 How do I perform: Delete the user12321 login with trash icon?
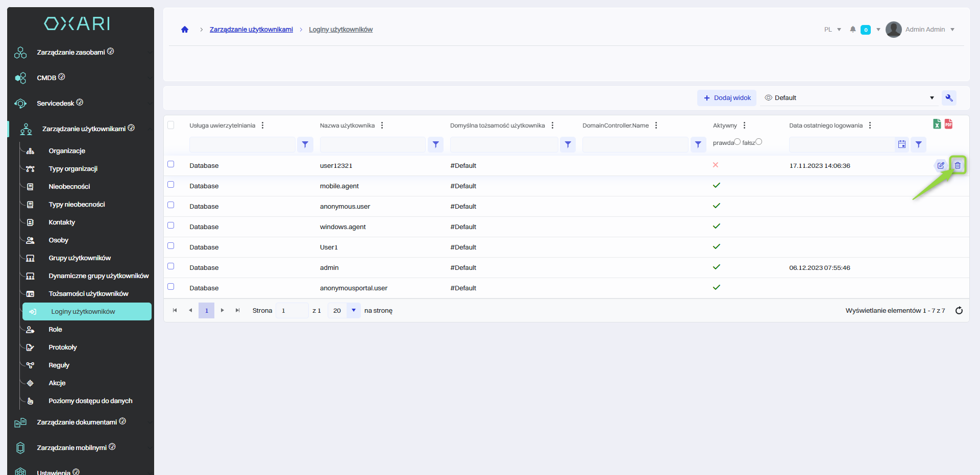coord(958,165)
